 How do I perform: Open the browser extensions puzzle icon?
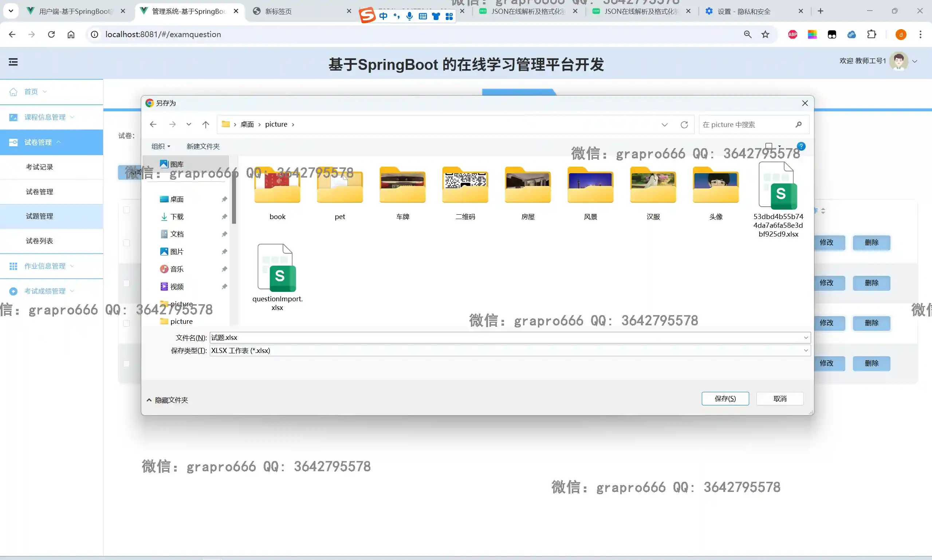[x=871, y=34]
